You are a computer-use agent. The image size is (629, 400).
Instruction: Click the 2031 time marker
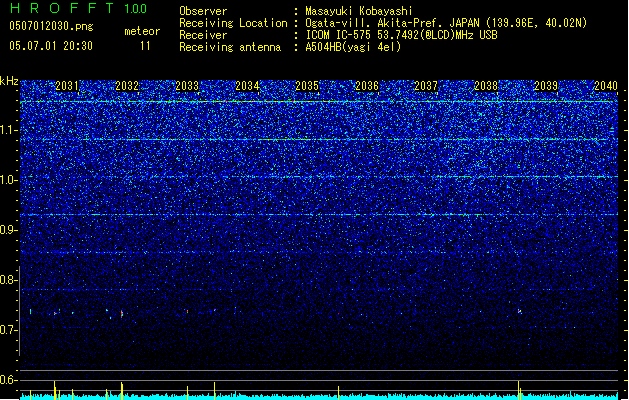point(67,86)
